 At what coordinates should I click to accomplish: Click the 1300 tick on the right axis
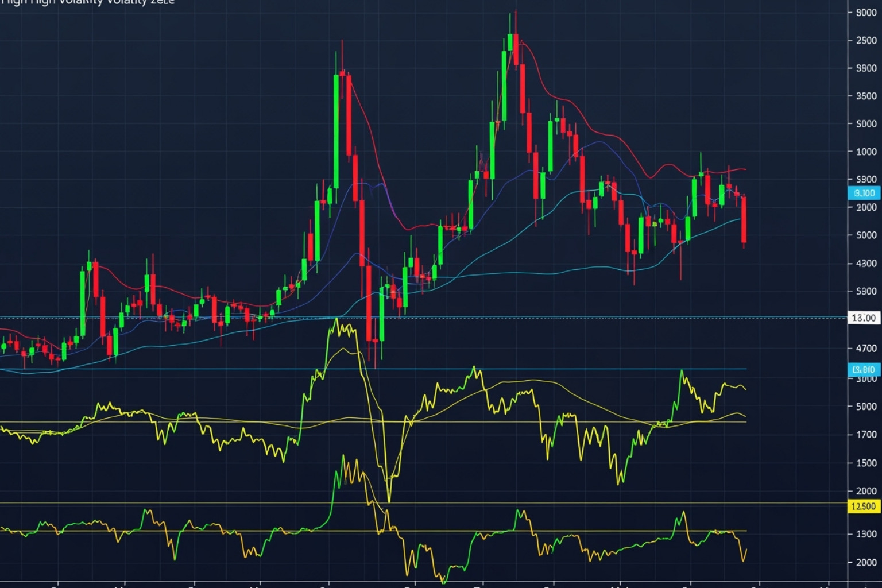(x=866, y=534)
